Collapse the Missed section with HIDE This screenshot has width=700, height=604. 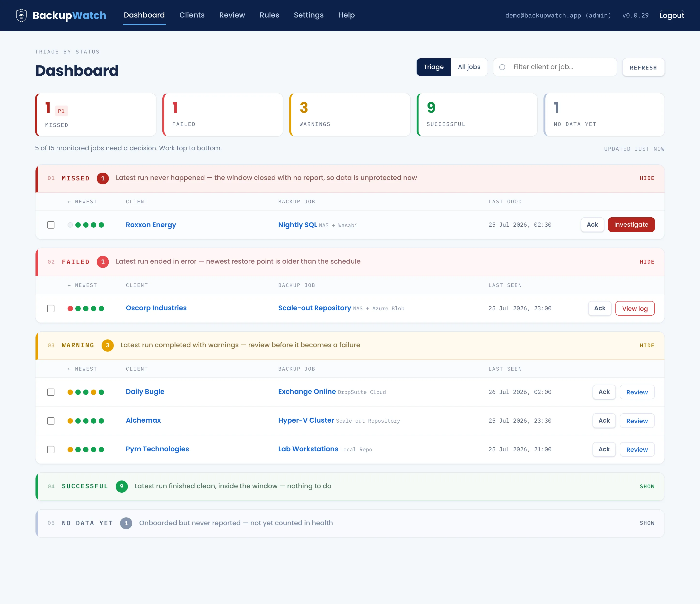point(647,178)
